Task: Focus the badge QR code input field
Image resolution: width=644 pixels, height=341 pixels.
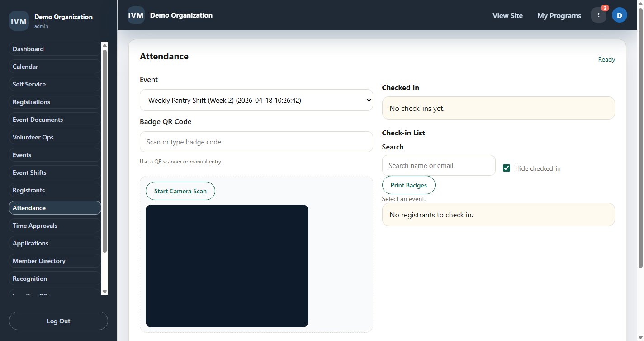Action: coord(256,142)
